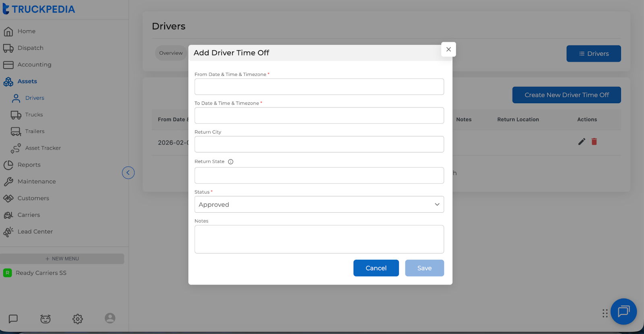Image resolution: width=644 pixels, height=334 pixels.
Task: Close the Add Driver Time Off dialog
Action: coord(448,49)
